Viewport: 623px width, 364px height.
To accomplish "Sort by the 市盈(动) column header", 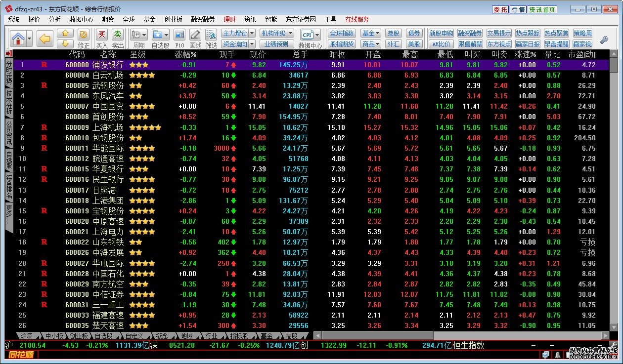I will tap(582, 54).
